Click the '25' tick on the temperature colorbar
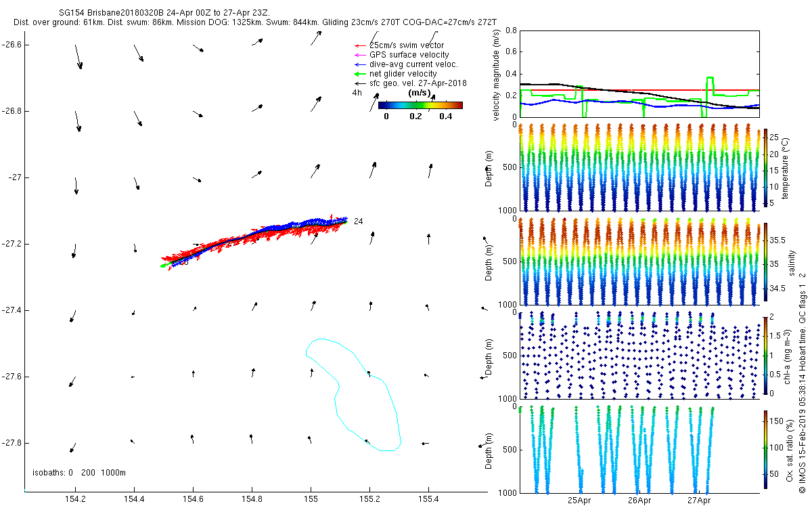This screenshot has width=812, height=508. click(773, 137)
